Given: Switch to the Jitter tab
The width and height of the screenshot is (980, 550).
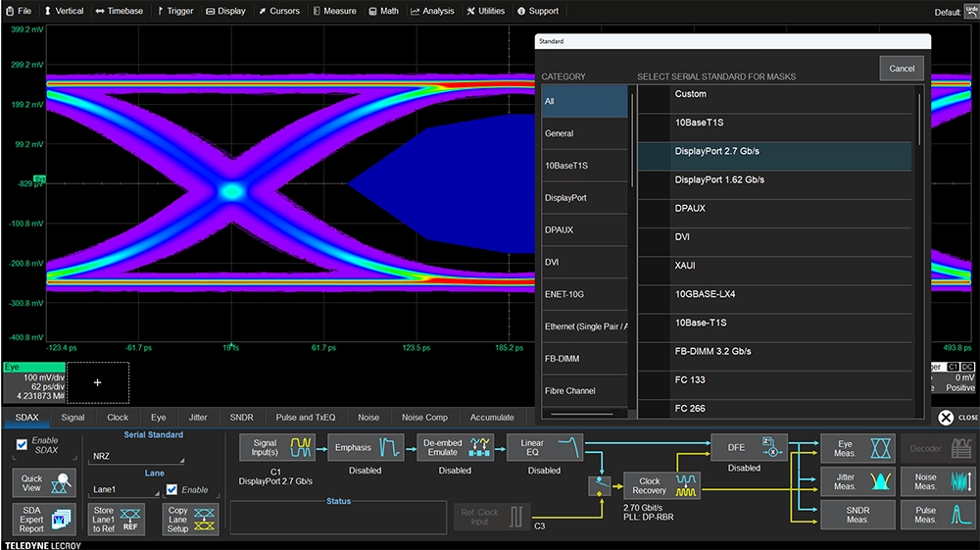Looking at the screenshot, I should point(198,417).
